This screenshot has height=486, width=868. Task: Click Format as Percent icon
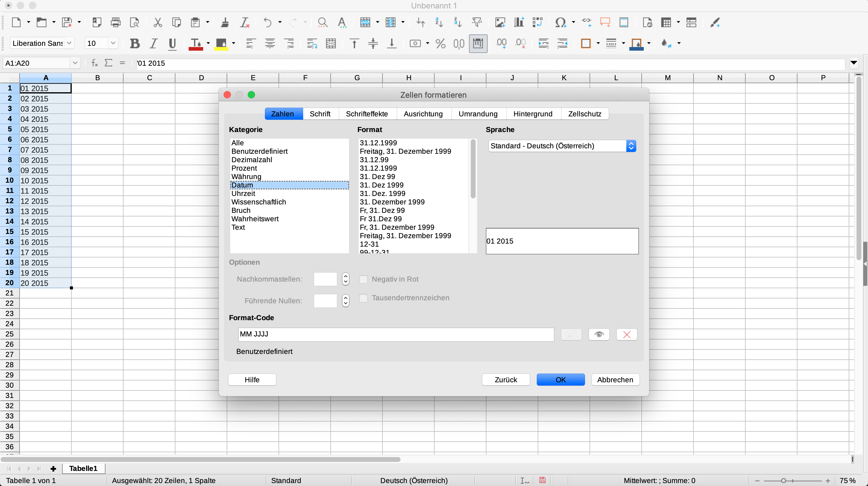tap(440, 43)
